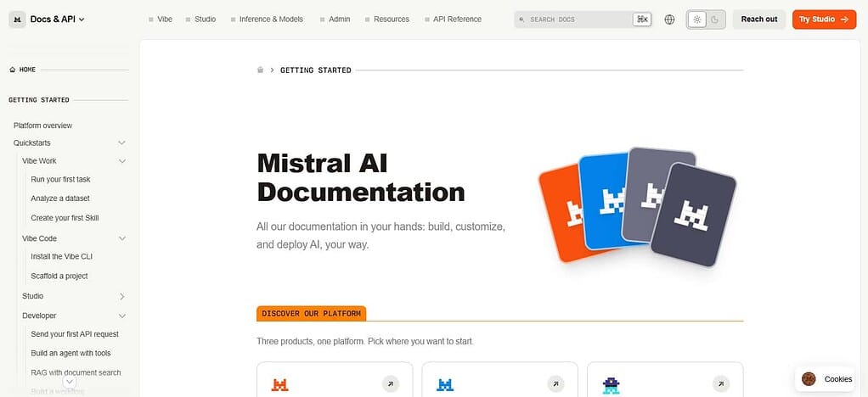This screenshot has height=397, width=868.
Task: Focus the Search Docs field
Action: [583, 20]
